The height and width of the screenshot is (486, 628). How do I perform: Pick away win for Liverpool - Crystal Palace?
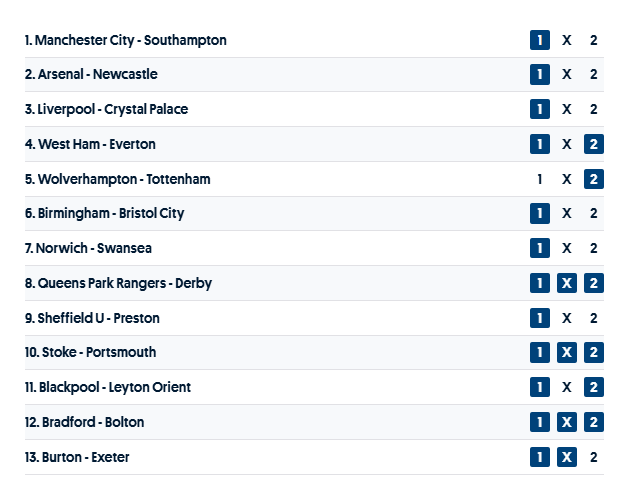click(594, 109)
